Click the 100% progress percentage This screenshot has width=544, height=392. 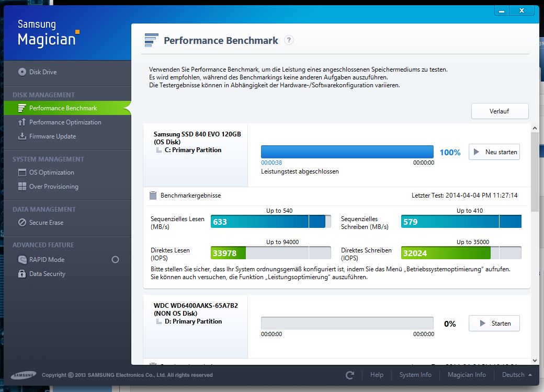[450, 153]
